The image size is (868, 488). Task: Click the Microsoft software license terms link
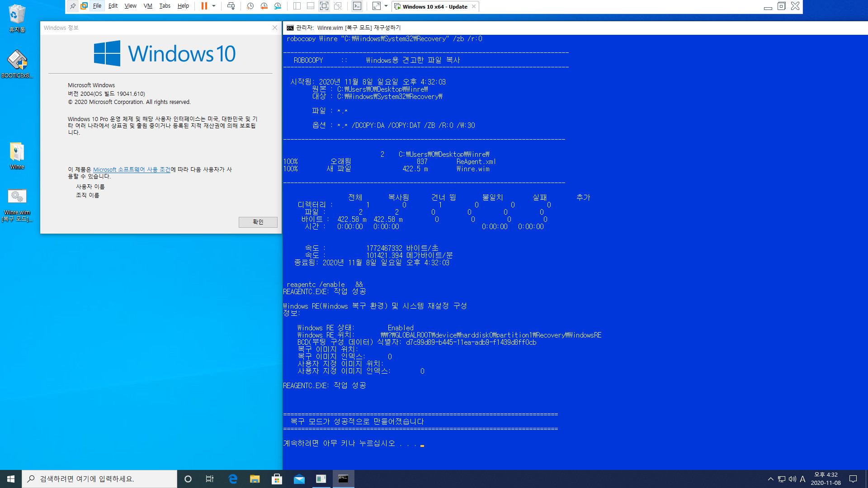tap(132, 169)
